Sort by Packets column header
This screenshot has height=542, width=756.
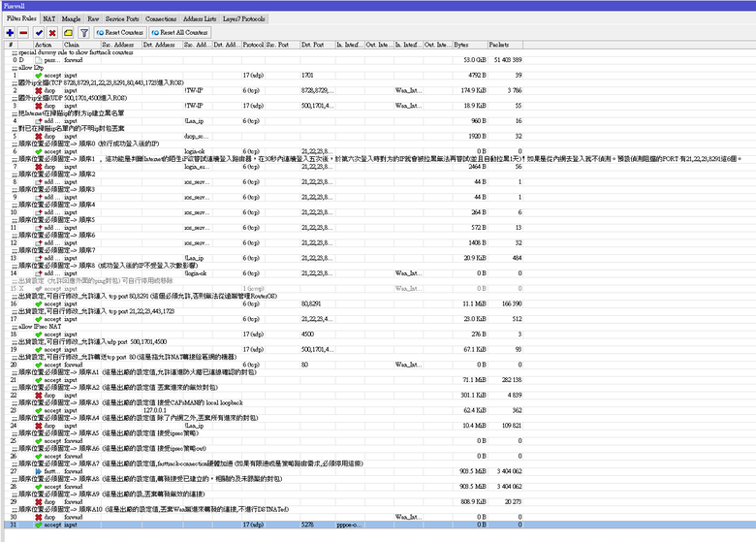[505, 45]
